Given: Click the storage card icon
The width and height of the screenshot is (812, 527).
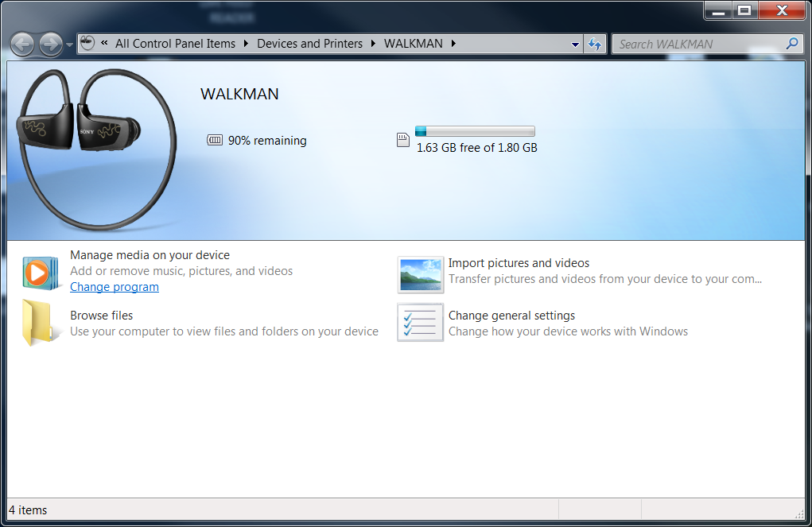Looking at the screenshot, I should pyautogui.click(x=402, y=141).
